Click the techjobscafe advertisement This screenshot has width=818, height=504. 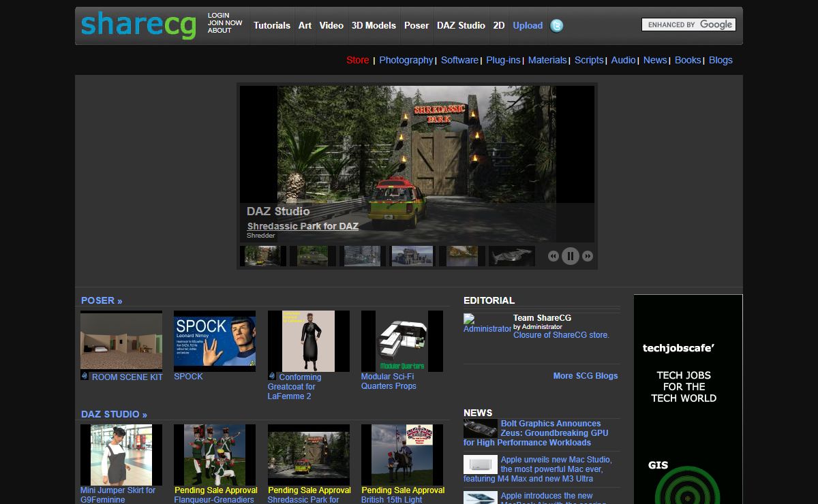(688, 399)
